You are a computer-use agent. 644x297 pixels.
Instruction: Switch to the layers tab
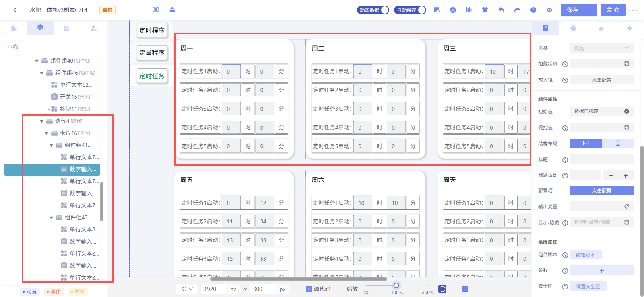(x=40, y=28)
